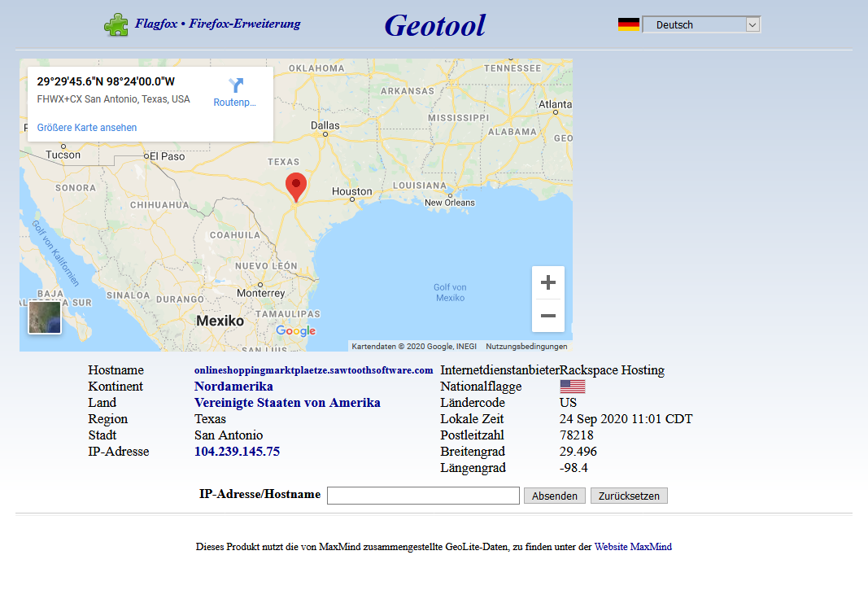Image resolution: width=868 pixels, height=590 pixels.
Task: Submit the form with the Absenden button
Action: pyautogui.click(x=555, y=496)
